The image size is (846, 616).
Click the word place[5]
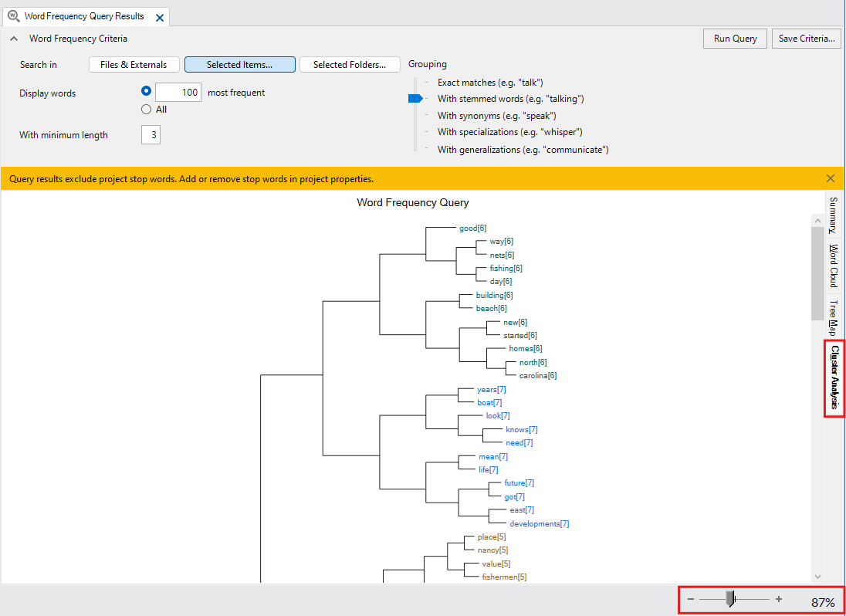point(492,536)
